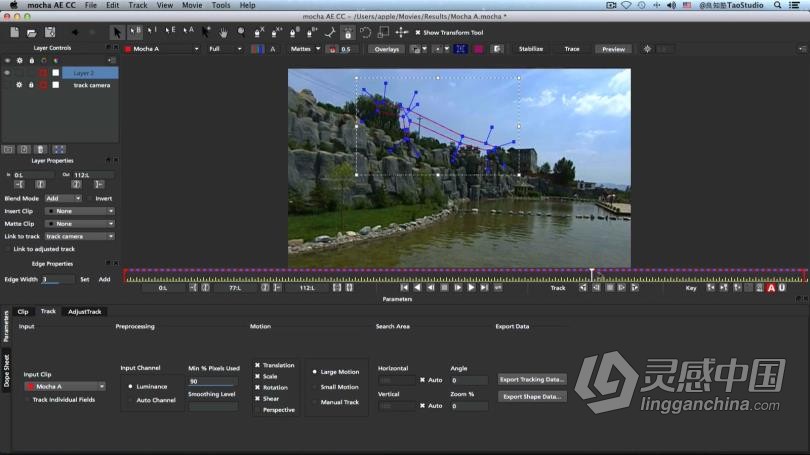The width and height of the screenshot is (810, 455).
Task: Go to the first frame
Action: 404,288
